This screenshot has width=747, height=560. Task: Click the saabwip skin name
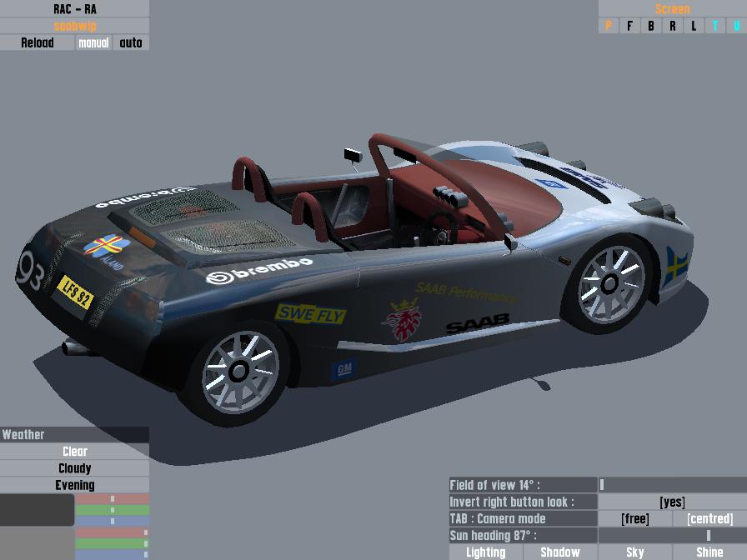point(74,26)
